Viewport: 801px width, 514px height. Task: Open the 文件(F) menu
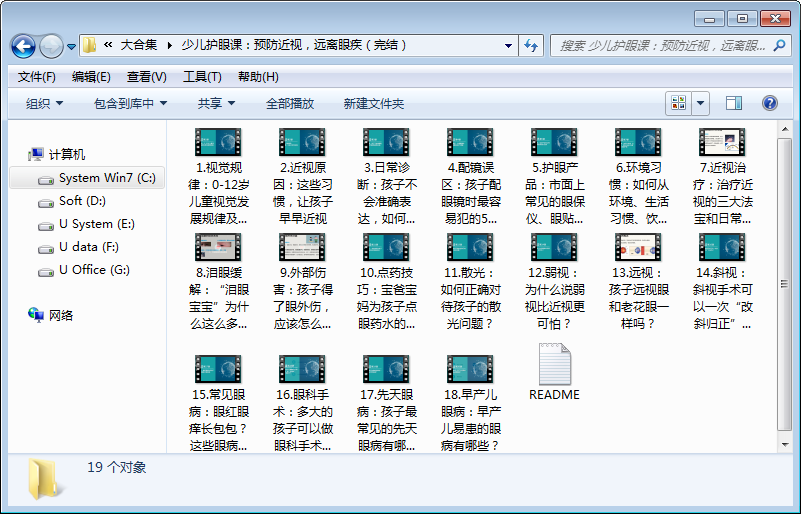pos(37,77)
